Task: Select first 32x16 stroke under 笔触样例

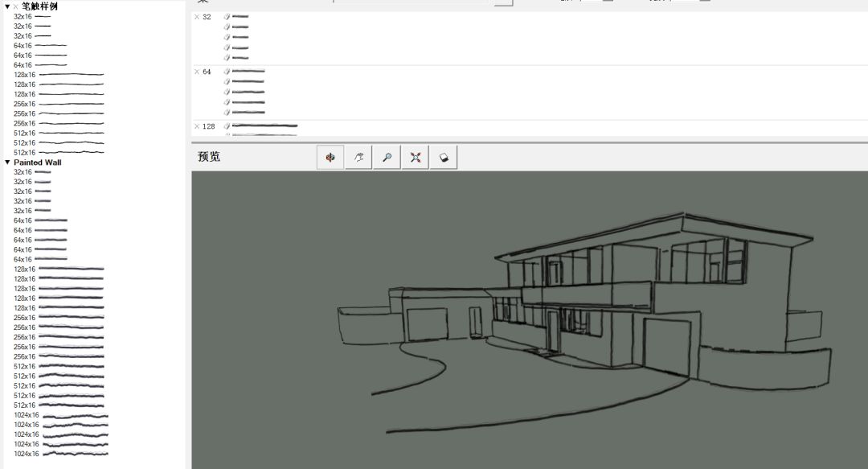Action: pyautogui.click(x=32, y=17)
